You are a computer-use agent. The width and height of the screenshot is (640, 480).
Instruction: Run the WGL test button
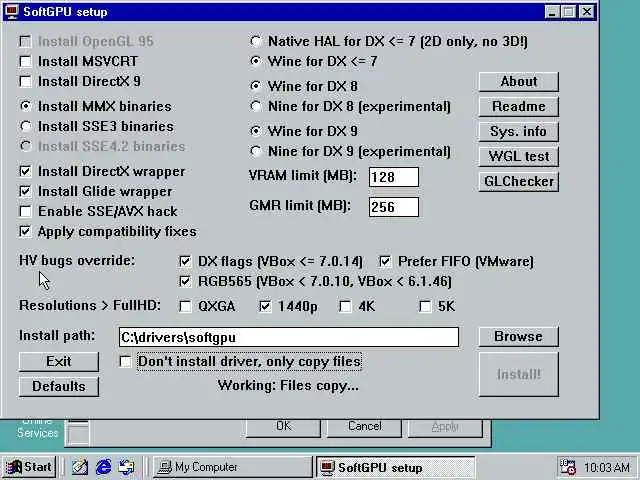point(519,156)
